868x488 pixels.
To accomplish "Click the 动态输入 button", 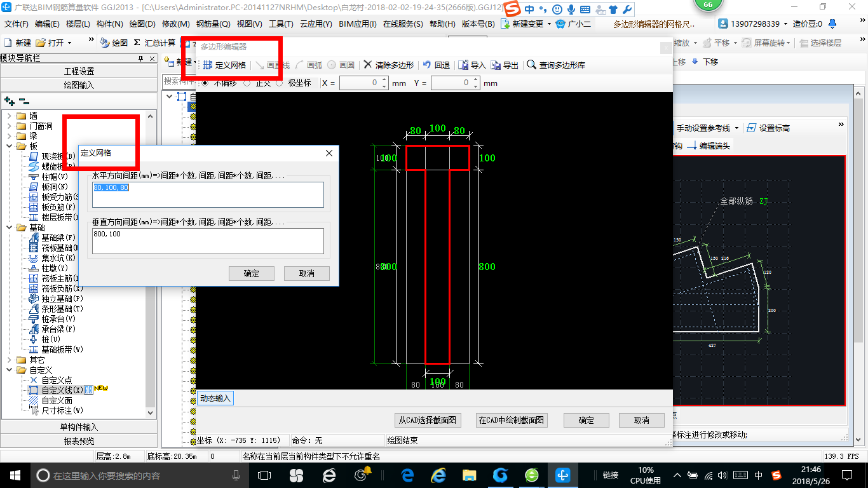I will 215,398.
